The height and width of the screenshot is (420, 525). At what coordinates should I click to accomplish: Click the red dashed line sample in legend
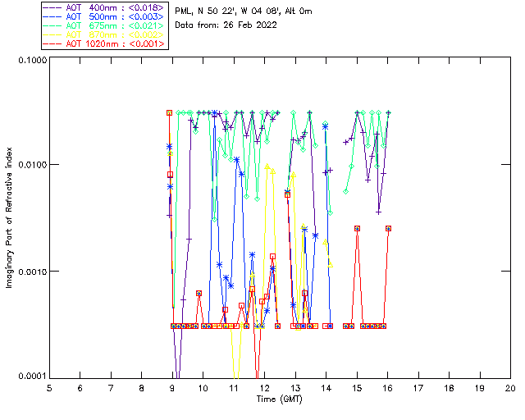pyautogui.click(x=52, y=43)
